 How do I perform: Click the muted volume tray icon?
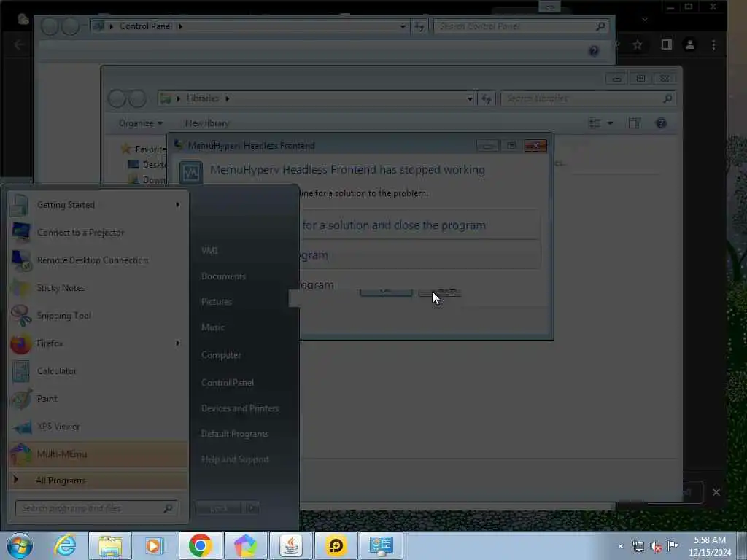pos(656,547)
